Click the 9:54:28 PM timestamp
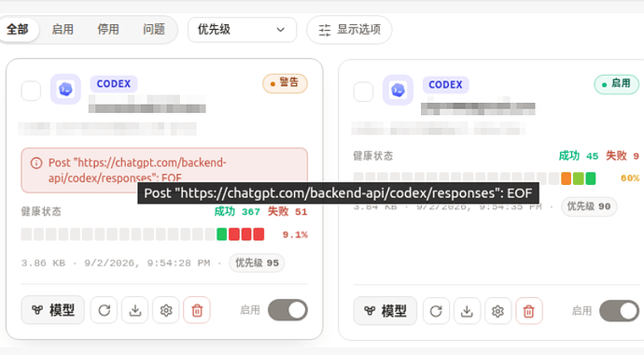Screen dimensions: 644x355 pyautogui.click(x=178, y=263)
